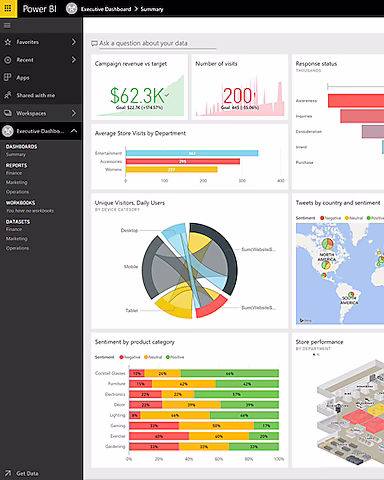Open the app launcher waffle icon
Viewport: 384px width, 480px height.
[8, 8]
